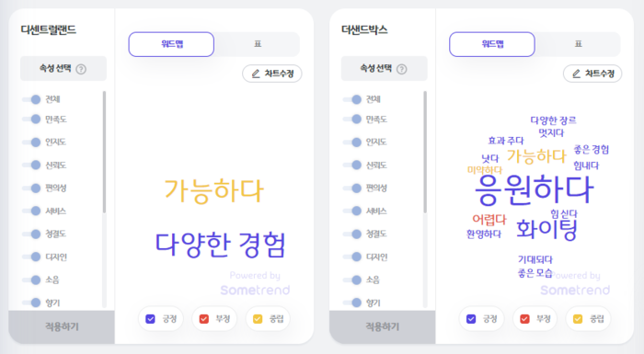
Task: Click 적용하기 button in 디센트럴랜드 panel
Action: click(x=62, y=327)
